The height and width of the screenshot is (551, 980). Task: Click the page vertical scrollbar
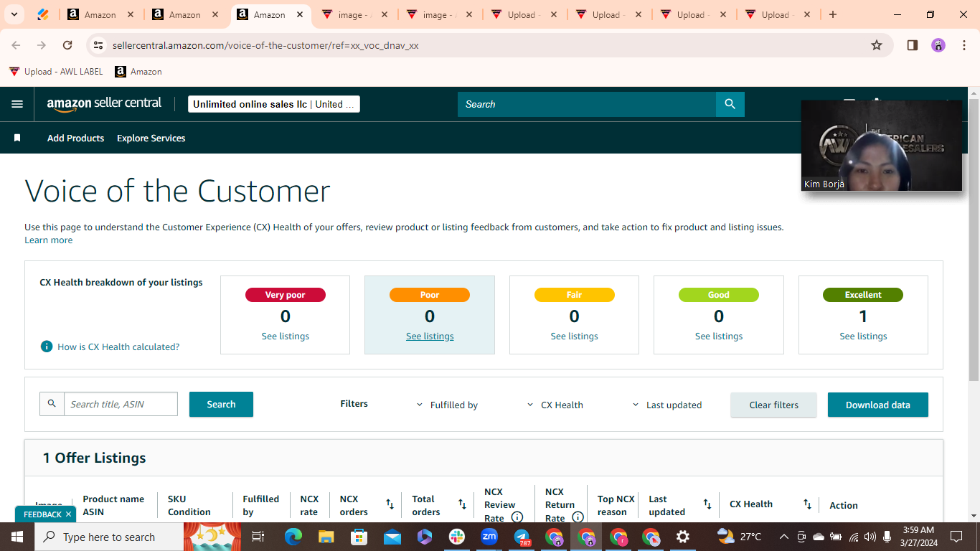pyautogui.click(x=974, y=240)
